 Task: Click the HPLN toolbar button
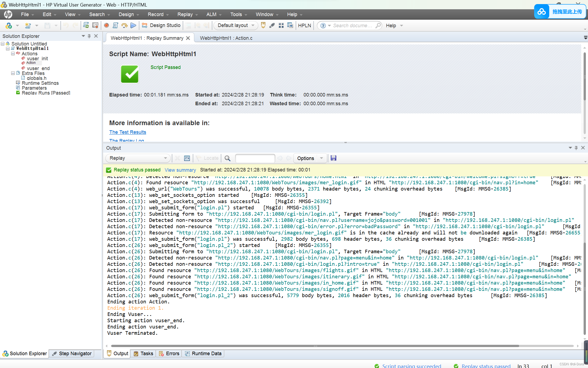click(304, 25)
